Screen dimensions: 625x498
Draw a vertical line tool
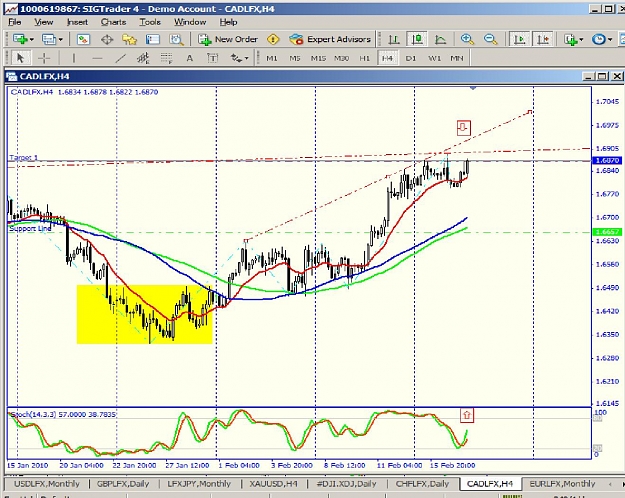coord(74,58)
